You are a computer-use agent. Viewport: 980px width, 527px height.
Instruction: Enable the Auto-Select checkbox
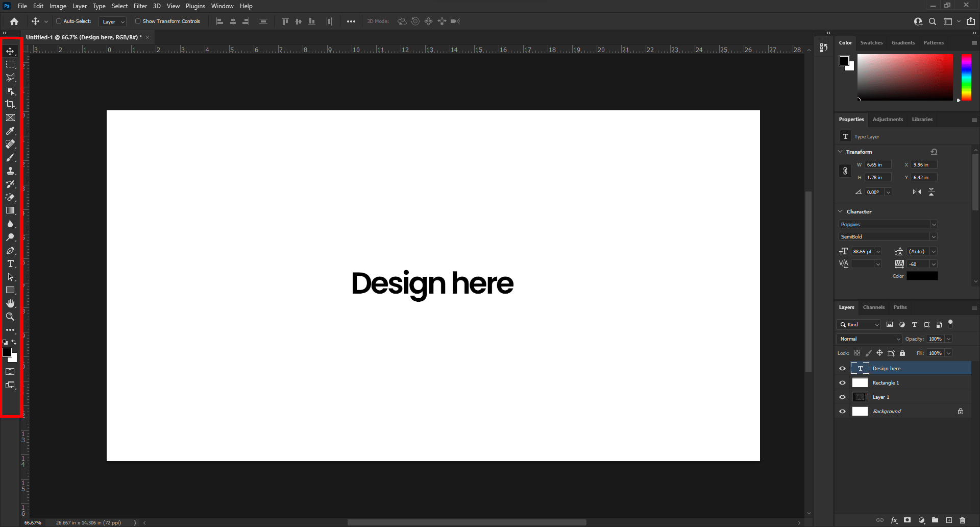59,21
